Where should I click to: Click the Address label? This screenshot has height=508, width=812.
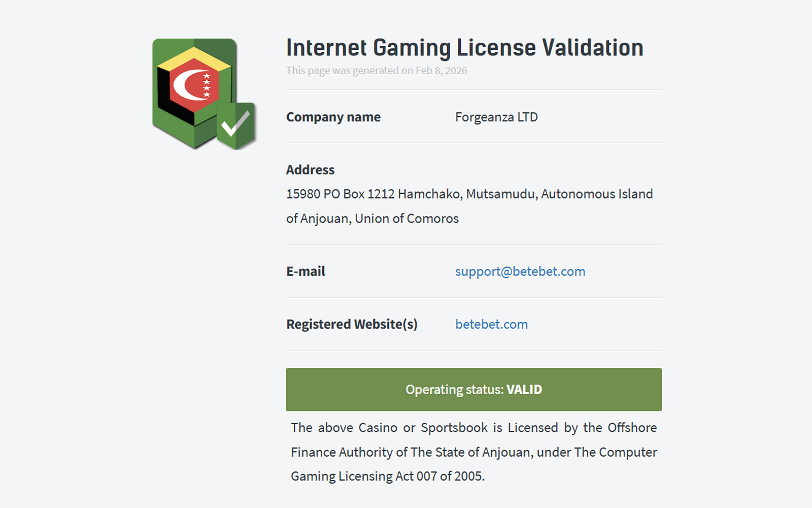point(310,170)
